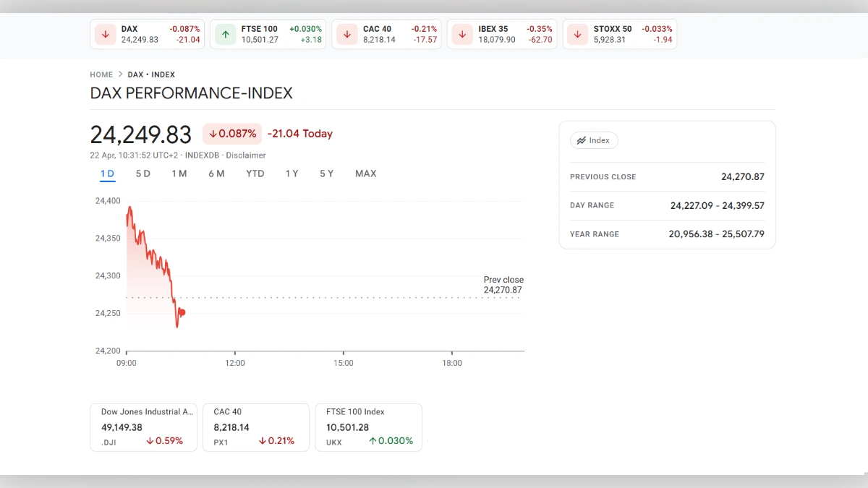Viewport: 868px width, 488px height.
Task: Click the down-arrow icon on CAC 40 ticker
Action: point(346,34)
